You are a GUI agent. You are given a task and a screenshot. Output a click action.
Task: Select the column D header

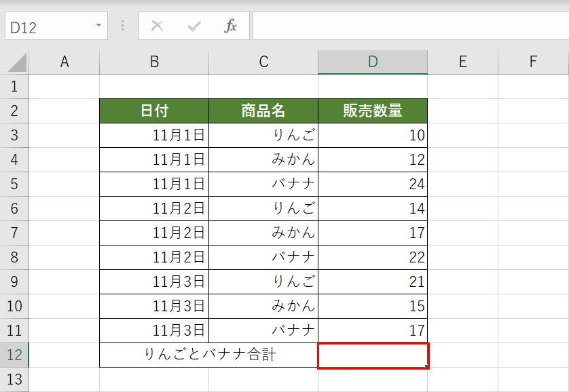[x=372, y=61]
